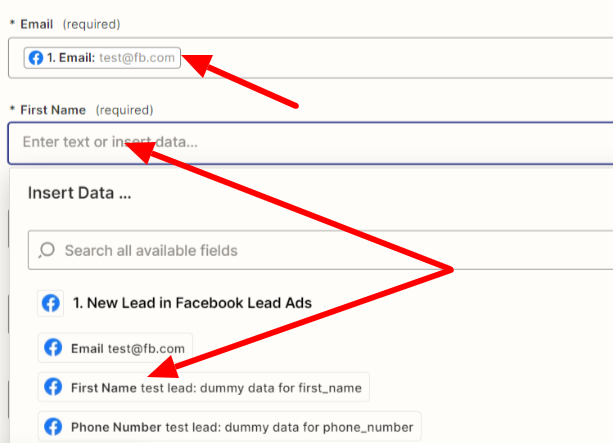Click 'Enter text or insert data...' placeholder
Viewport: 613px width, 443px height.
110,142
